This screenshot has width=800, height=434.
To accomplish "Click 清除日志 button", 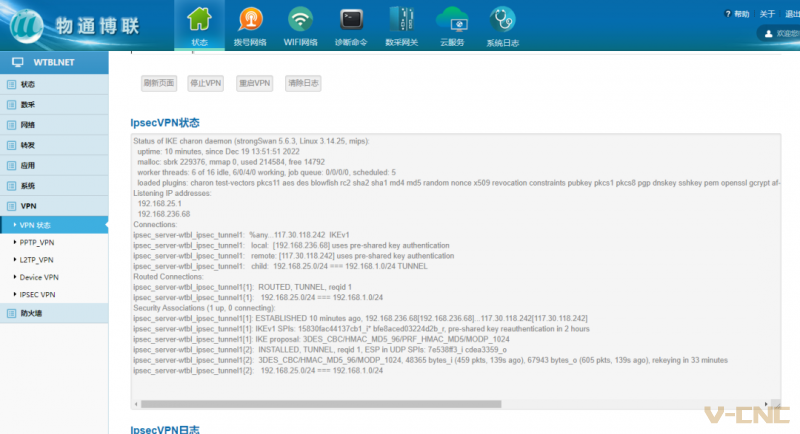I will (303, 83).
